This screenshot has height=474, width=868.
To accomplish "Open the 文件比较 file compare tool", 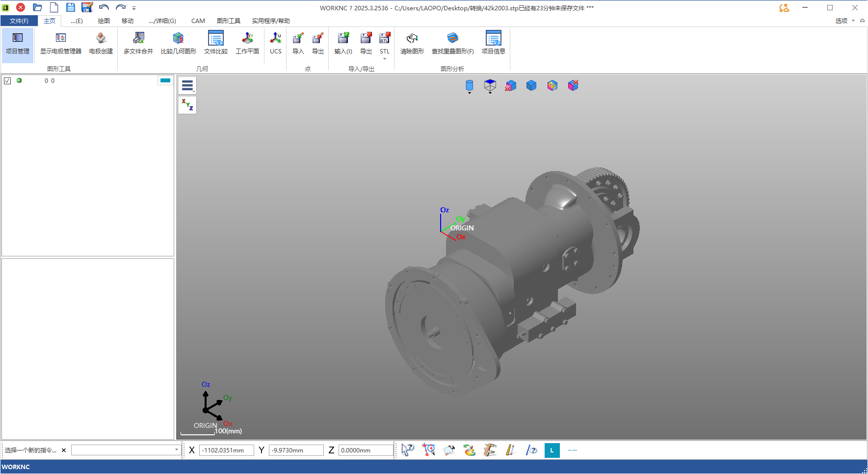I will click(215, 43).
